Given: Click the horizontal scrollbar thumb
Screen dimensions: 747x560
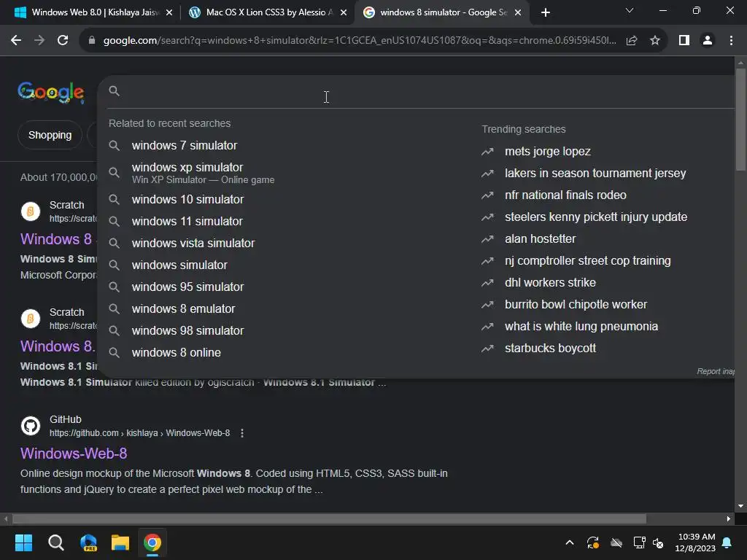Looking at the screenshot, I should coord(329,518).
